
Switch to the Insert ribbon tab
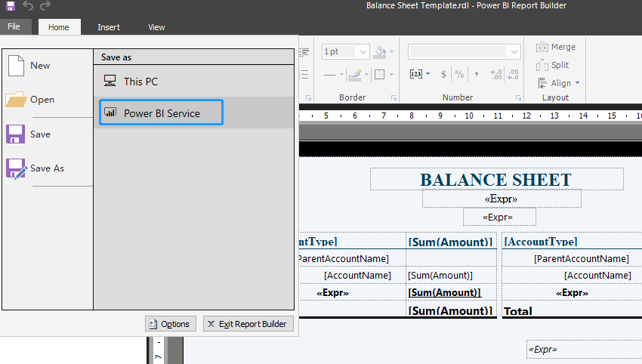point(109,27)
